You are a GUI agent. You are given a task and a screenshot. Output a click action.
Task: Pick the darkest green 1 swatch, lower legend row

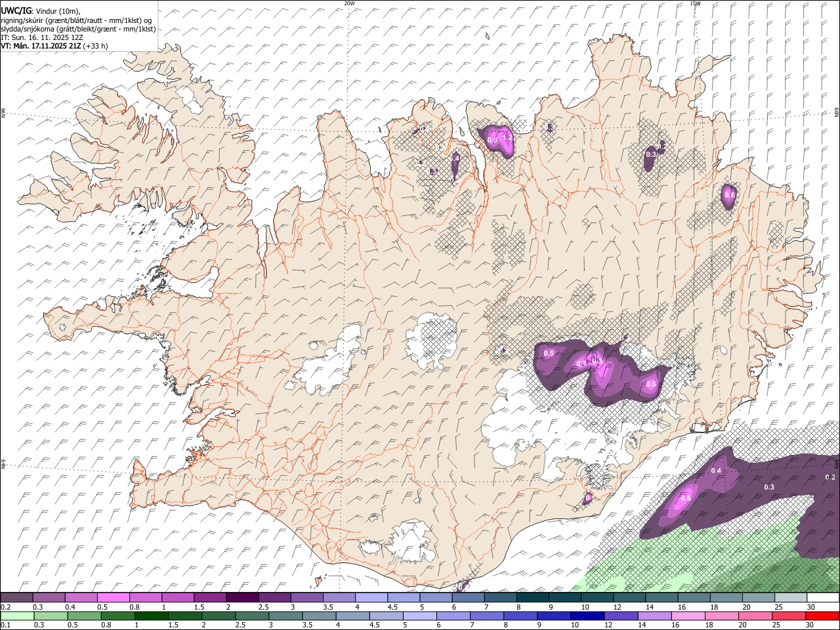pos(152,616)
